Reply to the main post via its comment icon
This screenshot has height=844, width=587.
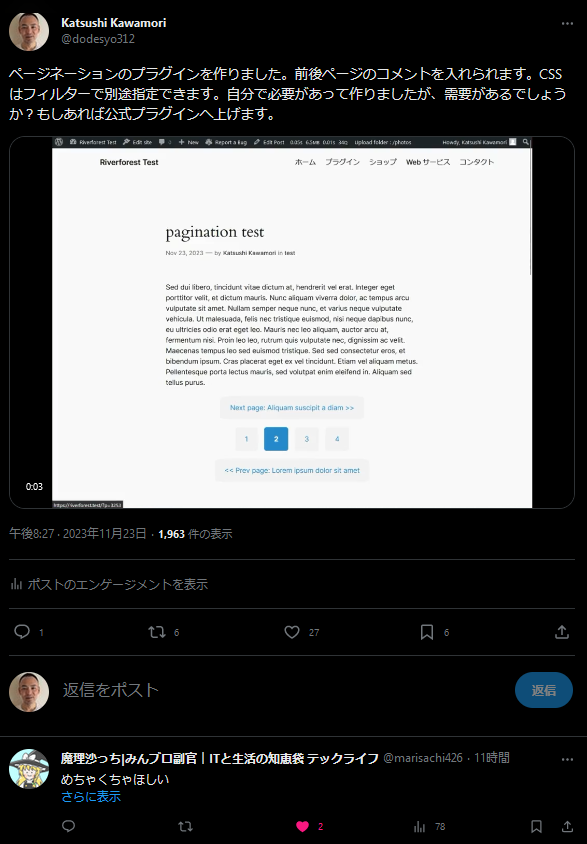pos(22,631)
